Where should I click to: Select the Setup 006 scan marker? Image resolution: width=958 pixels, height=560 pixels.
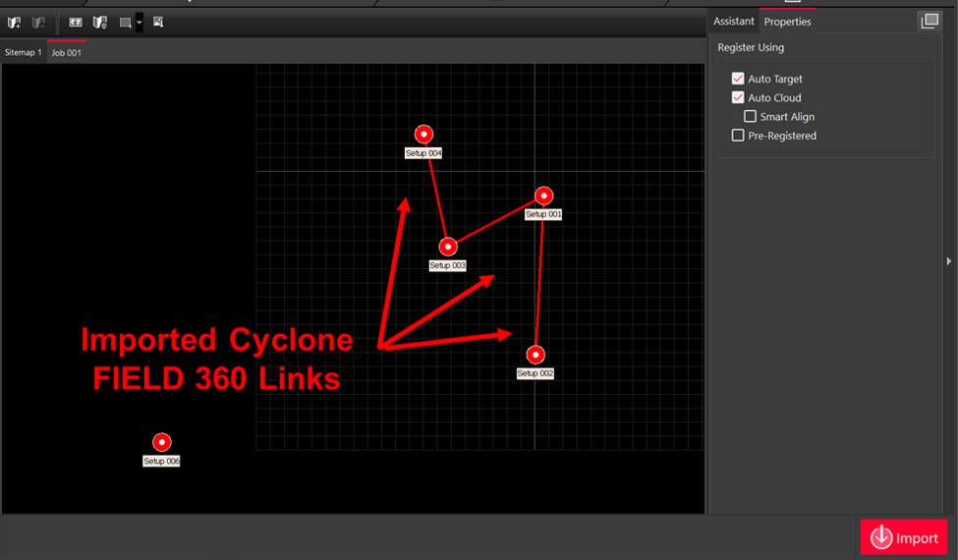pyautogui.click(x=162, y=443)
